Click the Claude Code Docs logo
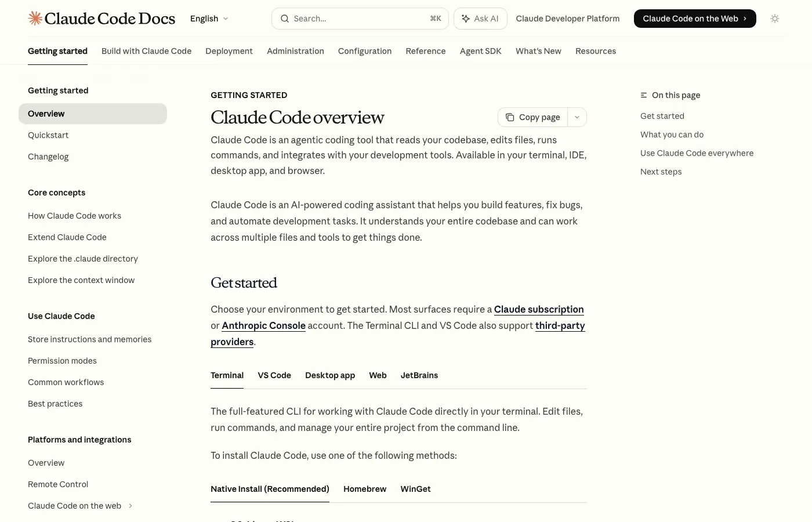This screenshot has width=812, height=522. click(x=101, y=18)
